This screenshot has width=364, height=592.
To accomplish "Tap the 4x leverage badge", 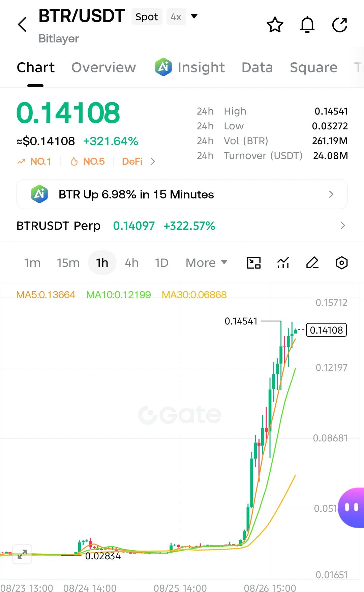I will point(176,17).
